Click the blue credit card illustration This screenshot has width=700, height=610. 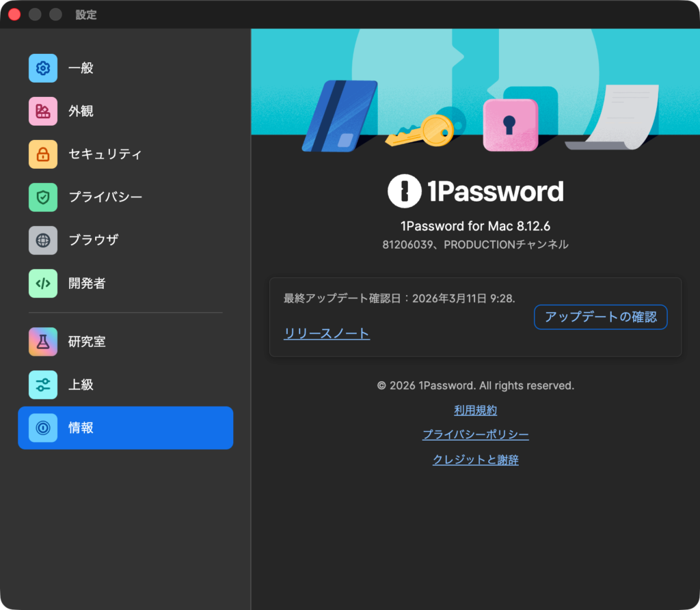[x=340, y=115]
